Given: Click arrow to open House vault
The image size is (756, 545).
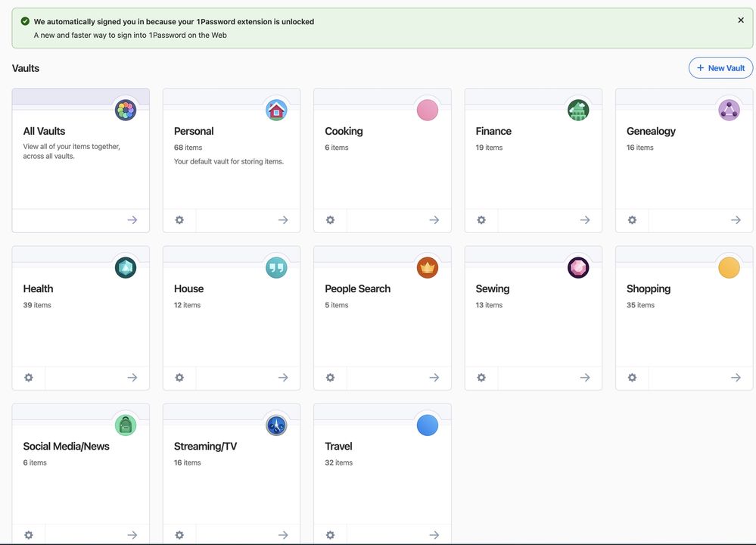Looking at the screenshot, I should [283, 378].
